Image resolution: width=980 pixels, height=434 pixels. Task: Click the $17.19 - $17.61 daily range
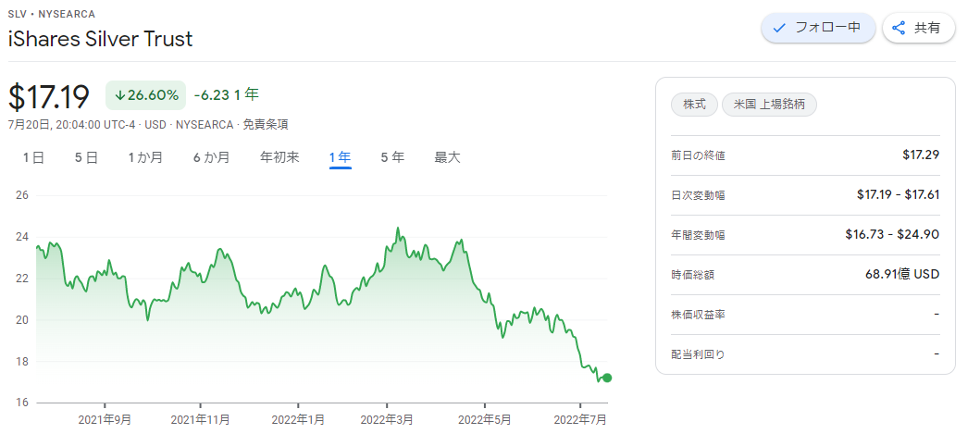pyautogui.click(x=899, y=195)
